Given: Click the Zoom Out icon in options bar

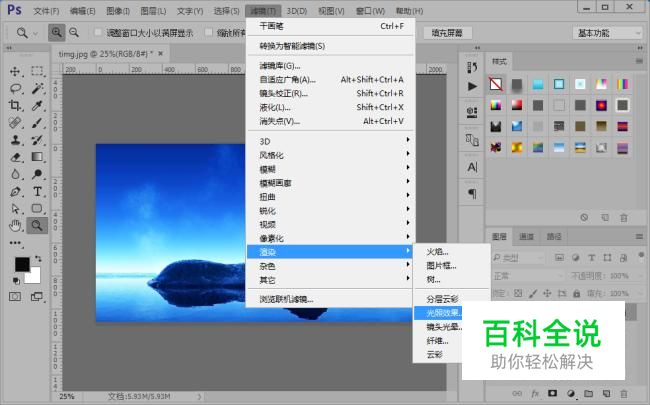Looking at the screenshot, I should pos(74,32).
